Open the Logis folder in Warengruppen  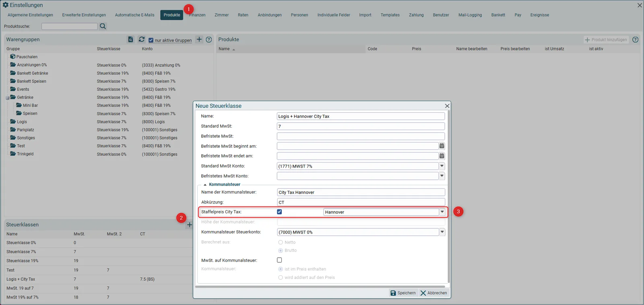(x=13, y=121)
